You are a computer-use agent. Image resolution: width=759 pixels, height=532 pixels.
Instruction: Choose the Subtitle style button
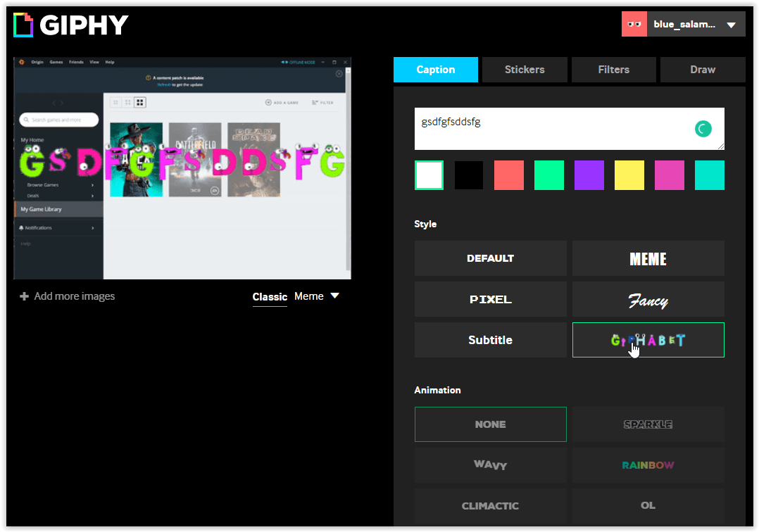490,340
